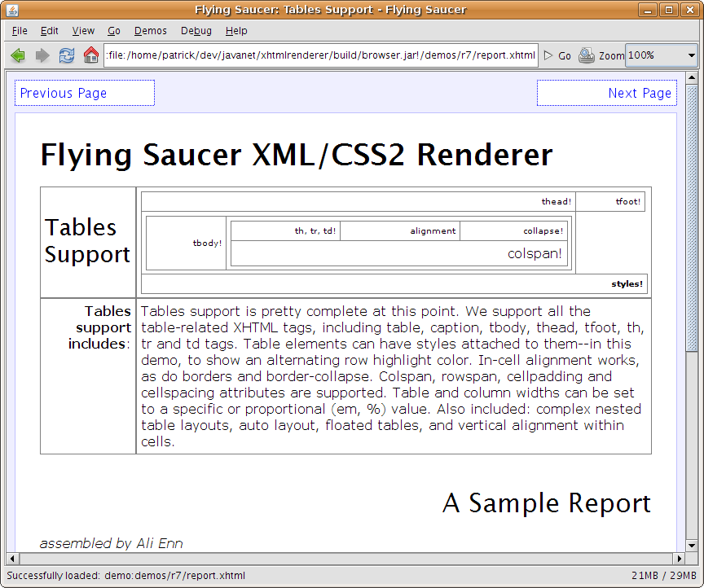Screen dimensions: 704x588
Task: Click the 'A Sample Report' heading
Action: (547, 503)
